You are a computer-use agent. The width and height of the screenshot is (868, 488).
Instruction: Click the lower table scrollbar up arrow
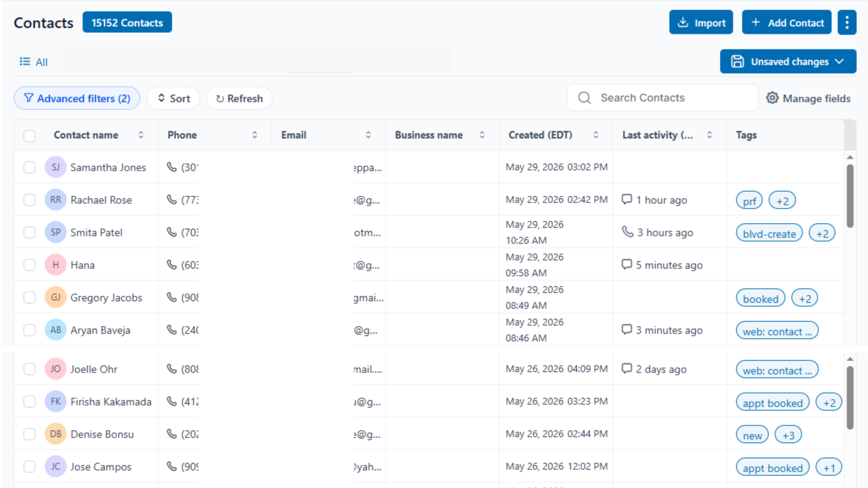[x=850, y=359]
